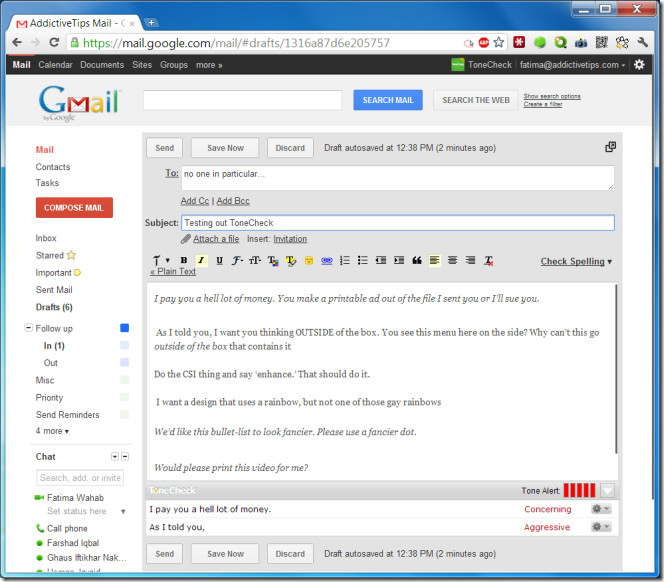Open Gmail settings gear

click(639, 64)
